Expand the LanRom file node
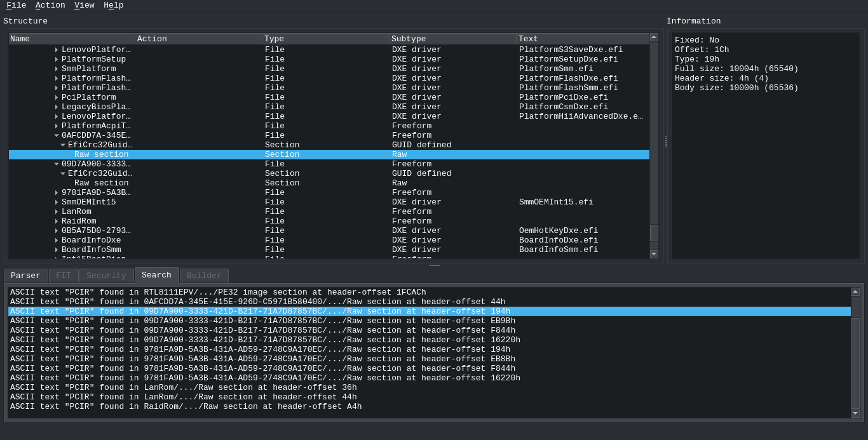Viewport: 868px width, 440px height. click(x=57, y=212)
